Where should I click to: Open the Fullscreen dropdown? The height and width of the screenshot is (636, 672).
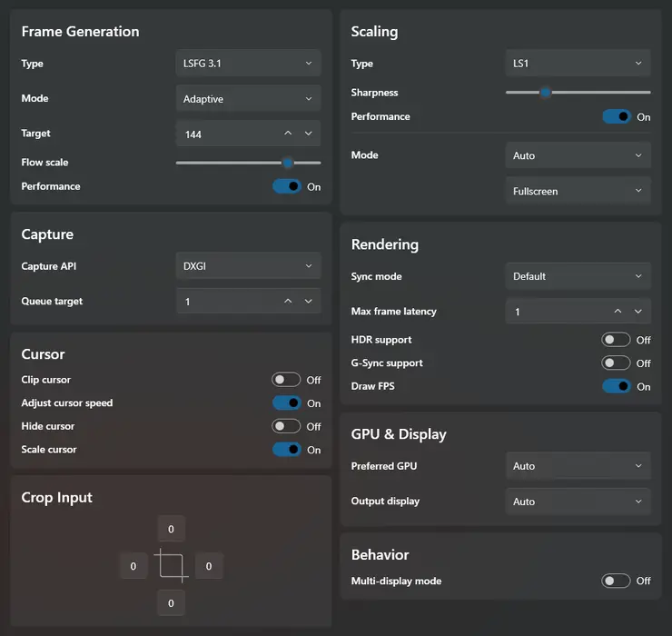pos(578,191)
